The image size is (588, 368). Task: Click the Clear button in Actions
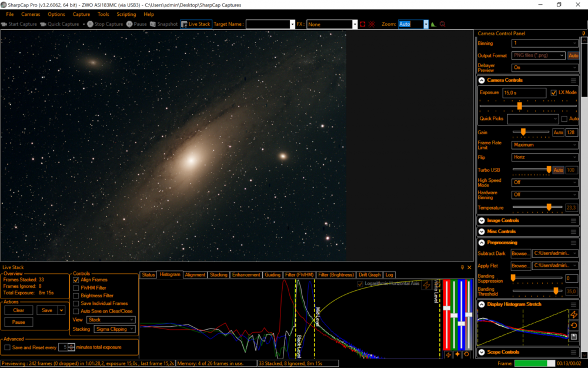(19, 310)
